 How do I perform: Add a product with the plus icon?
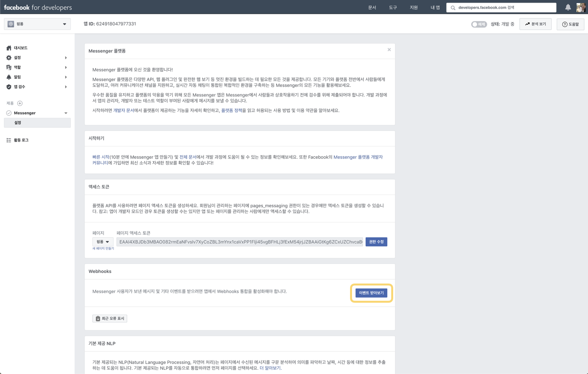pos(20,103)
